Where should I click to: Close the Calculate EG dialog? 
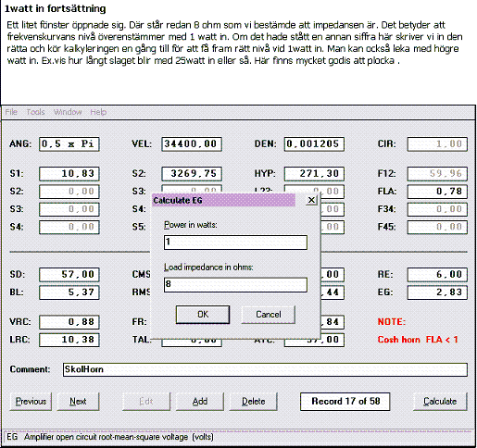311,200
